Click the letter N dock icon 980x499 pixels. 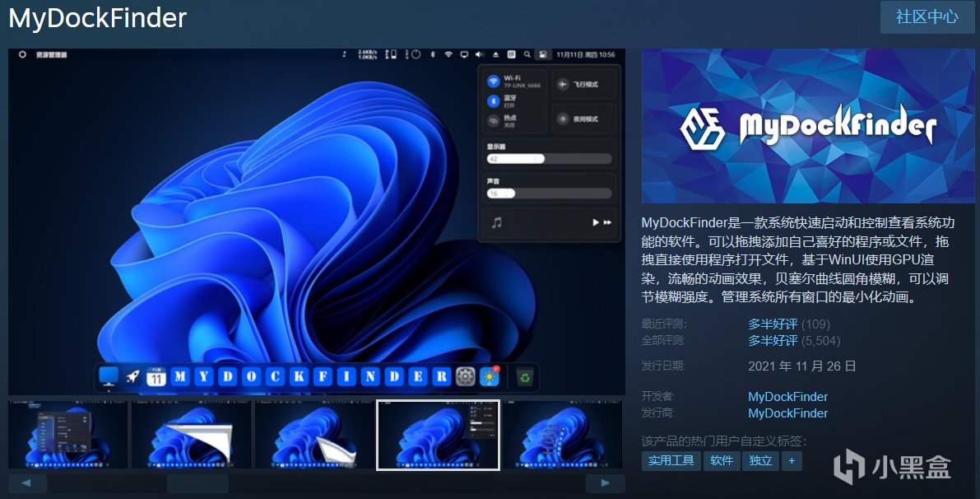pos(370,376)
